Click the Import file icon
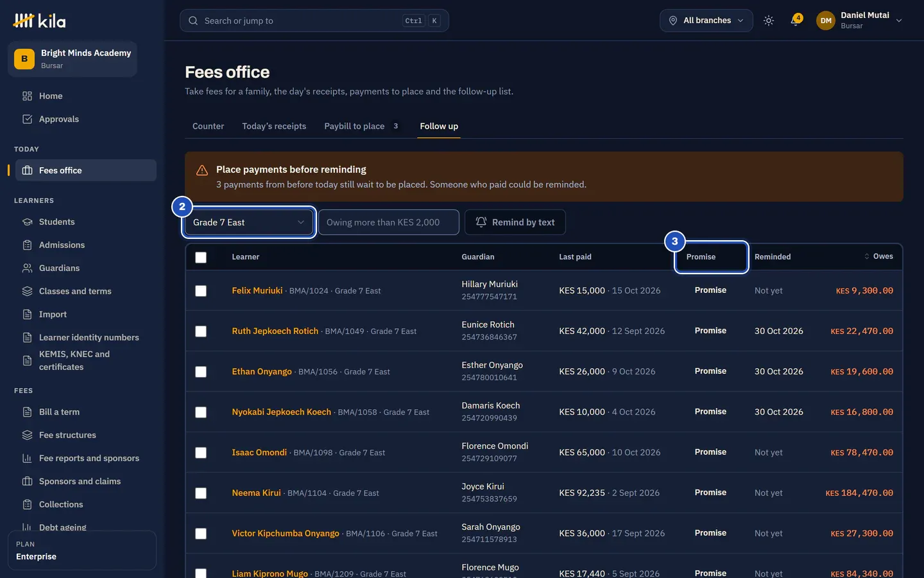The image size is (924, 578). [27, 314]
